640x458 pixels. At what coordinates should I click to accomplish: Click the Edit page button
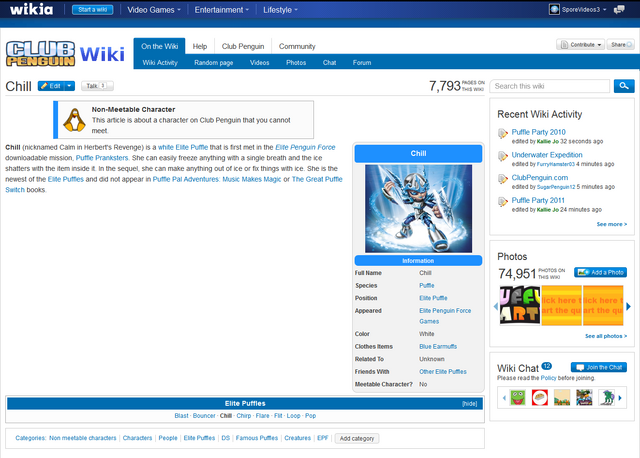pyautogui.click(x=51, y=86)
